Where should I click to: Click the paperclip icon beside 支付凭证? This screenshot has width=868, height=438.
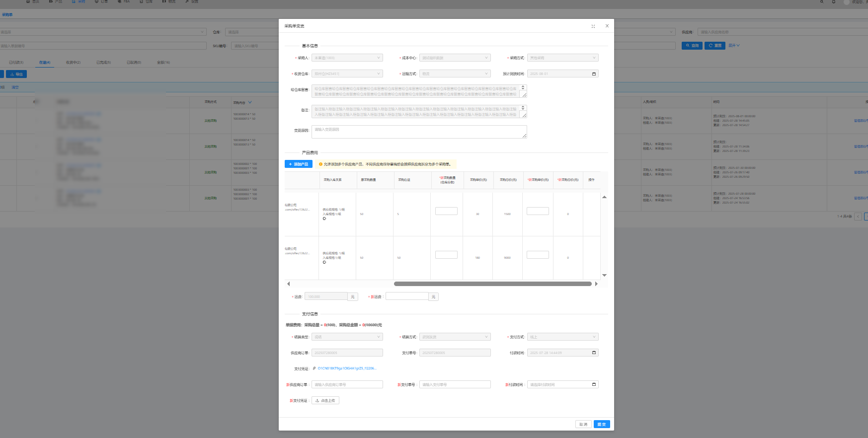(314, 368)
